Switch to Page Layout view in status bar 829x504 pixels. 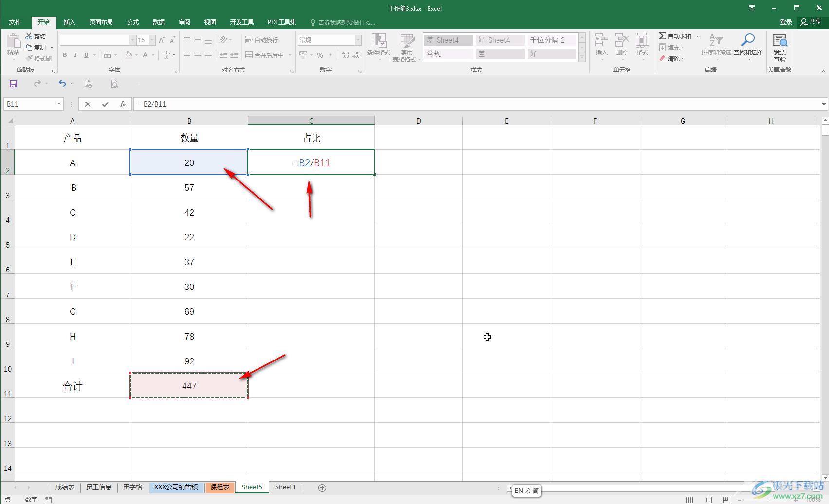(x=708, y=500)
